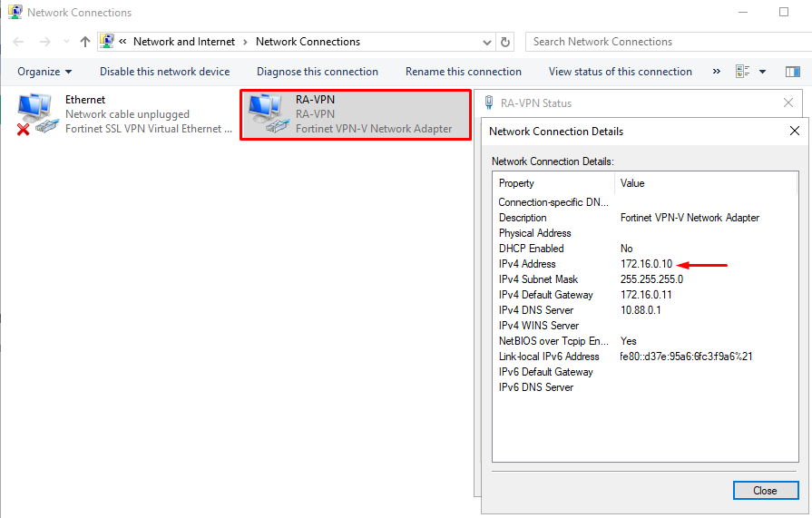Click the Close button in details dialog
Image resolution: width=812 pixels, height=518 pixels.
(x=766, y=491)
